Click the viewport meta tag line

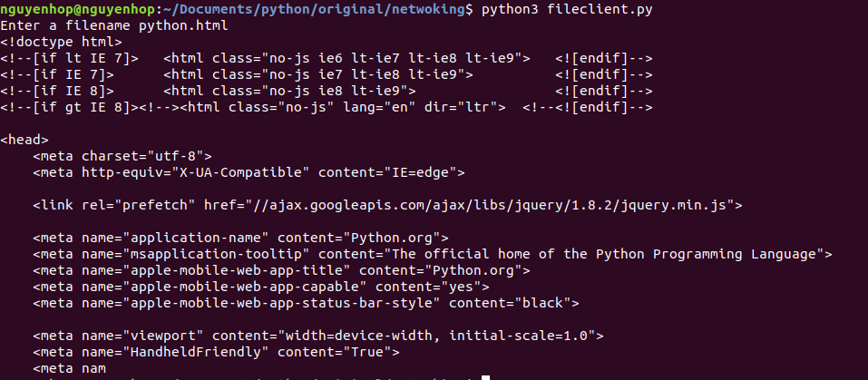[317, 336]
